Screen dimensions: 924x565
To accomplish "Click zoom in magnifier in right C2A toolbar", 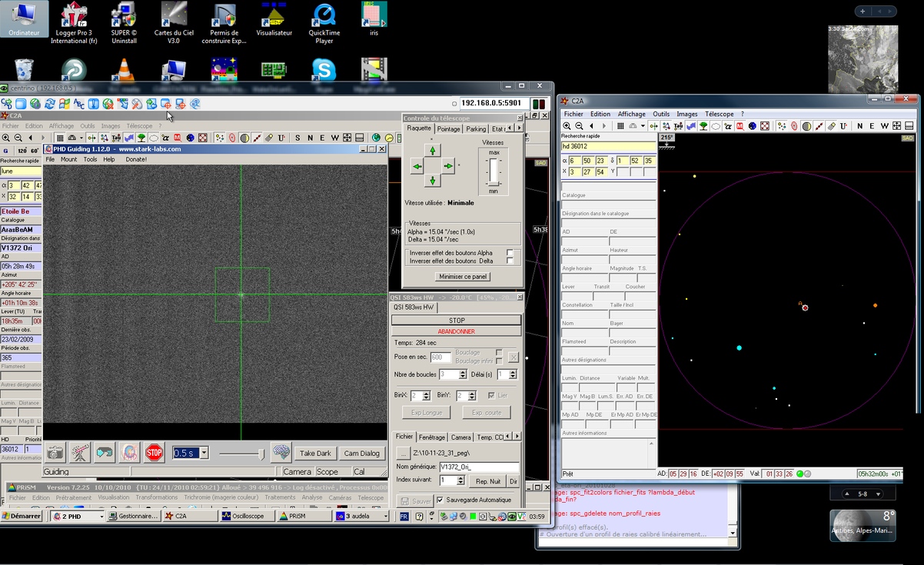I will (x=567, y=126).
